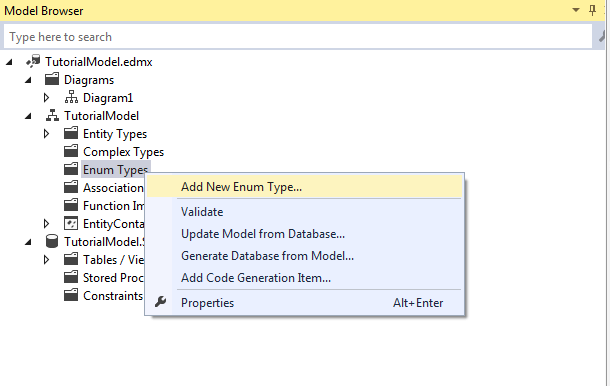The height and width of the screenshot is (386, 610).
Task: Click the Stored Procedures folder icon
Action: click(x=71, y=277)
